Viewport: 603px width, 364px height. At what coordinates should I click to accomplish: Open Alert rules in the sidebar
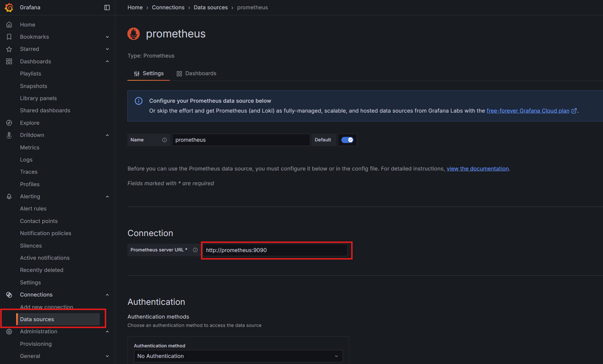tap(33, 209)
